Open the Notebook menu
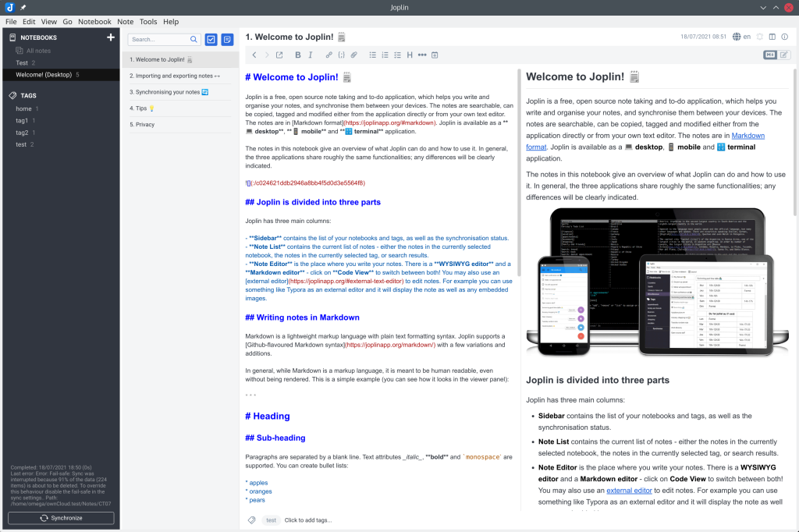799x532 pixels. (94, 22)
